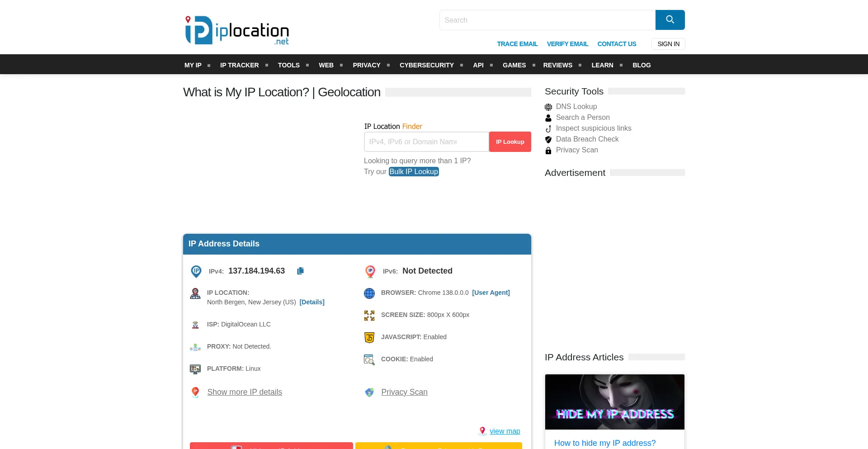Click the map pin icon beside view map
868x449 pixels.
click(482, 431)
